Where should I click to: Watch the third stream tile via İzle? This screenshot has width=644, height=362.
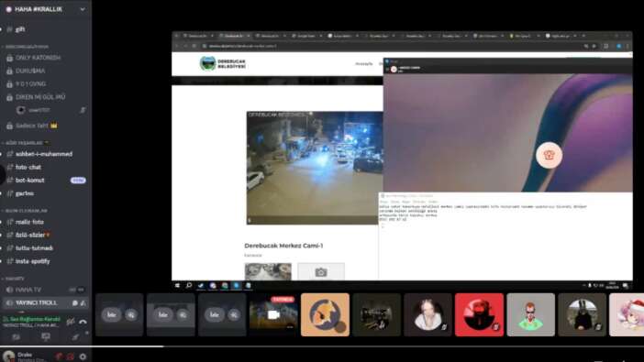click(x=214, y=314)
